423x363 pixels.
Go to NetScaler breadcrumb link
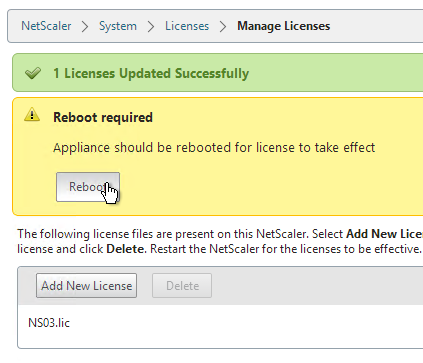point(46,26)
